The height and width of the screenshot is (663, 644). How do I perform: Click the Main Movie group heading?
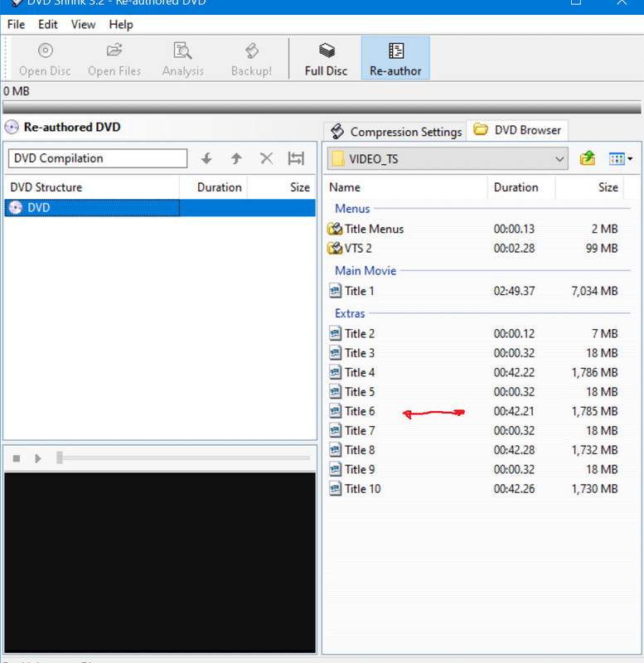point(366,271)
